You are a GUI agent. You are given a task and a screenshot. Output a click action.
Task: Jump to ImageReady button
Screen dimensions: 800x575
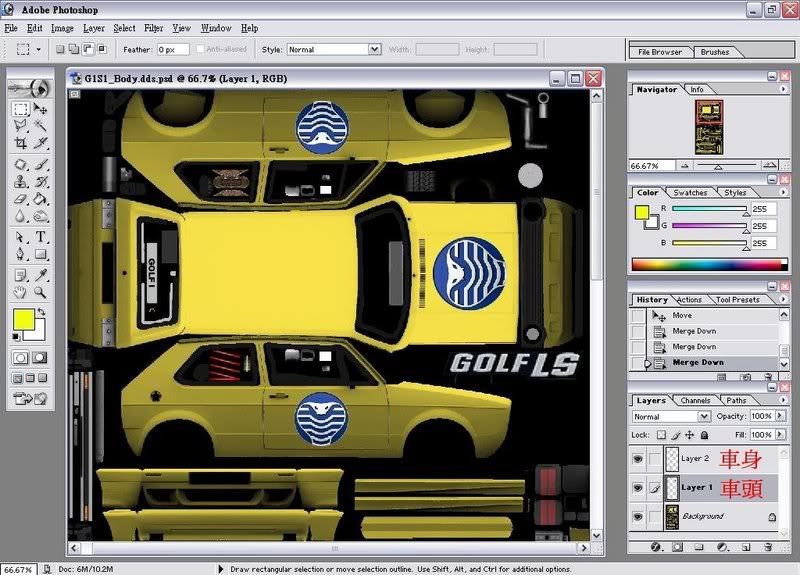[30, 399]
